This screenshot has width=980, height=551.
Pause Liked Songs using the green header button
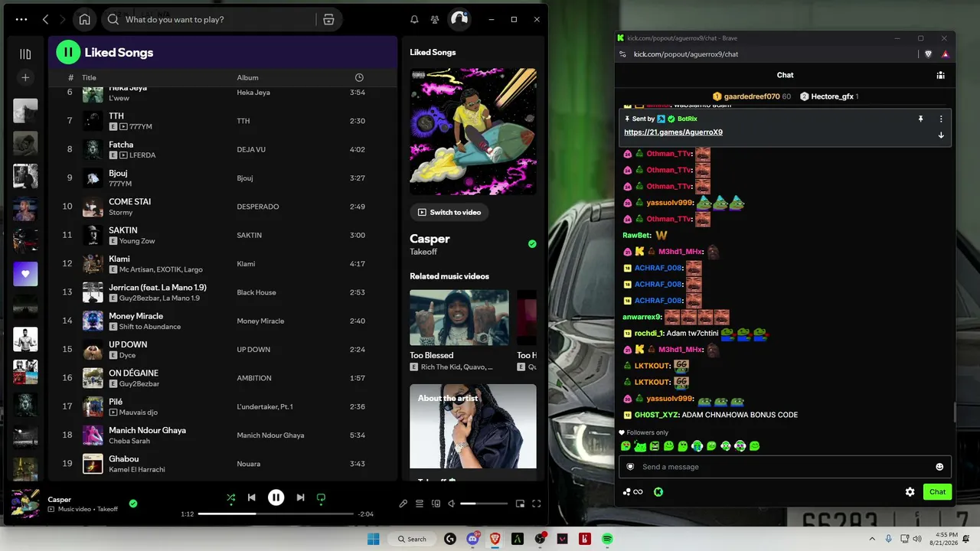(x=68, y=52)
